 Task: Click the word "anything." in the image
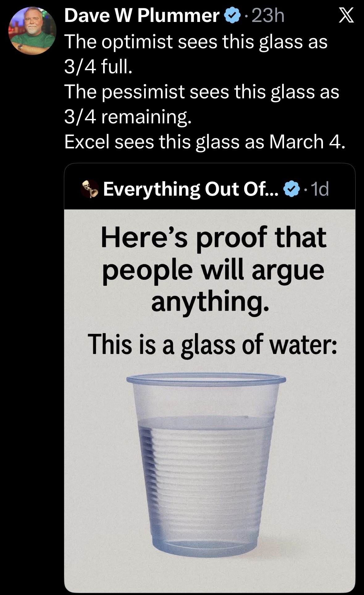[x=210, y=301]
